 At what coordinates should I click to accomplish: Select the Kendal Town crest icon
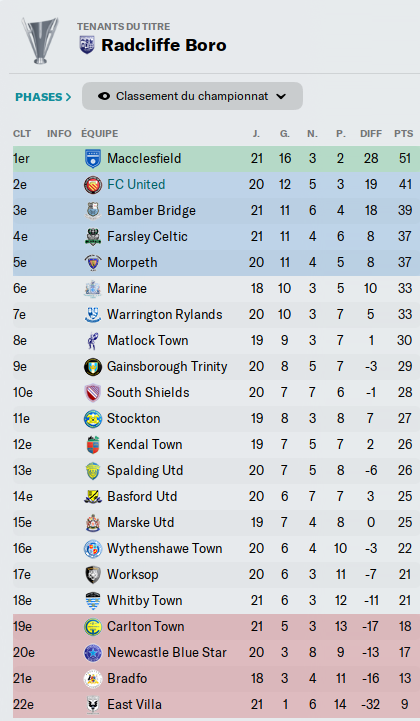93,445
